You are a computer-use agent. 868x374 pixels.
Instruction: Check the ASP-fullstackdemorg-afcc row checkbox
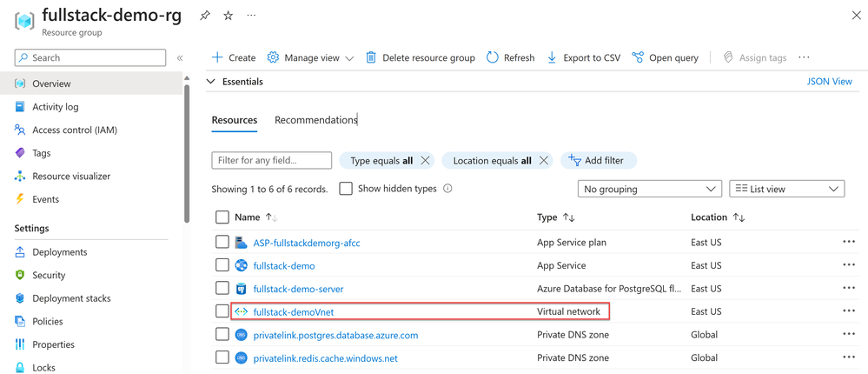pyautogui.click(x=222, y=242)
